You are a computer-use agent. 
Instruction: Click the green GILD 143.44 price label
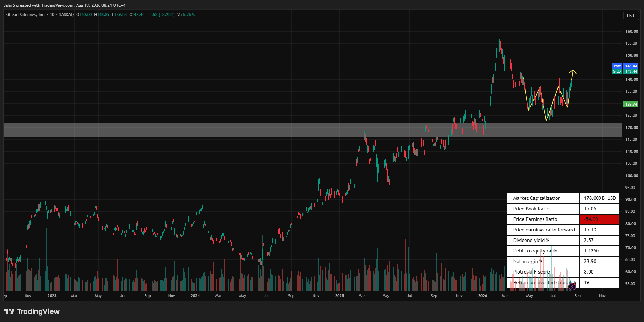tap(625, 71)
